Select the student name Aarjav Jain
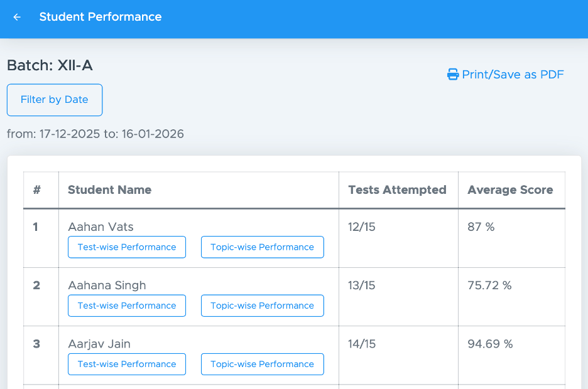This screenshot has width=588, height=389. (99, 344)
